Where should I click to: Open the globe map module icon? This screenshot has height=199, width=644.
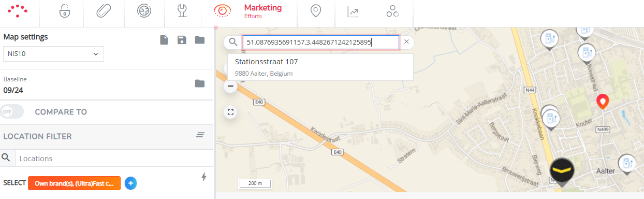144,11
